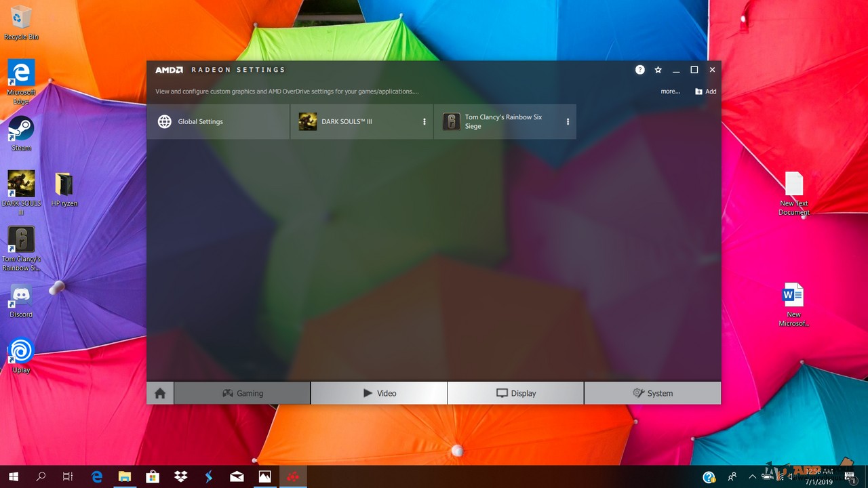868x488 pixels.
Task: Select the New Text Document file
Action: [x=793, y=194]
